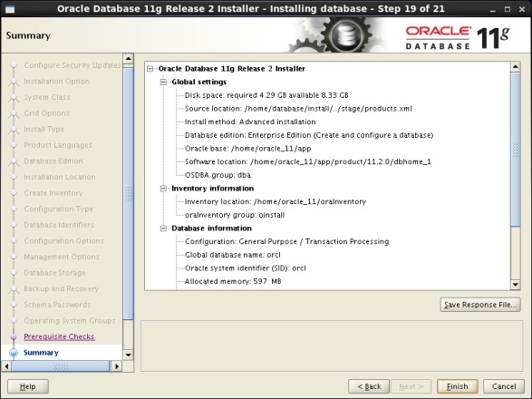Select the Installation Option step
Viewport: 532px width, 399px height.
[x=57, y=81]
